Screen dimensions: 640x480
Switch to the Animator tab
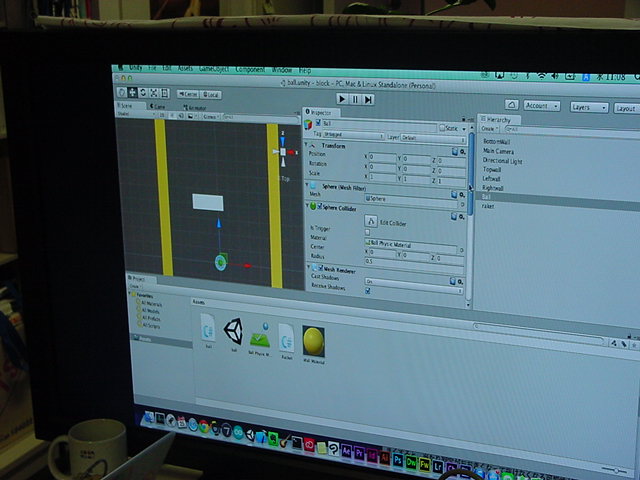point(195,108)
